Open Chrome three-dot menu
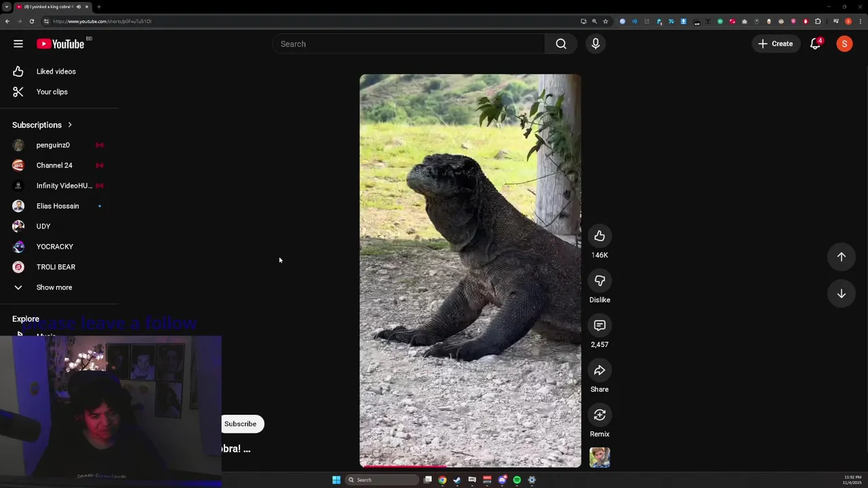The width and height of the screenshot is (868, 488). tap(860, 21)
